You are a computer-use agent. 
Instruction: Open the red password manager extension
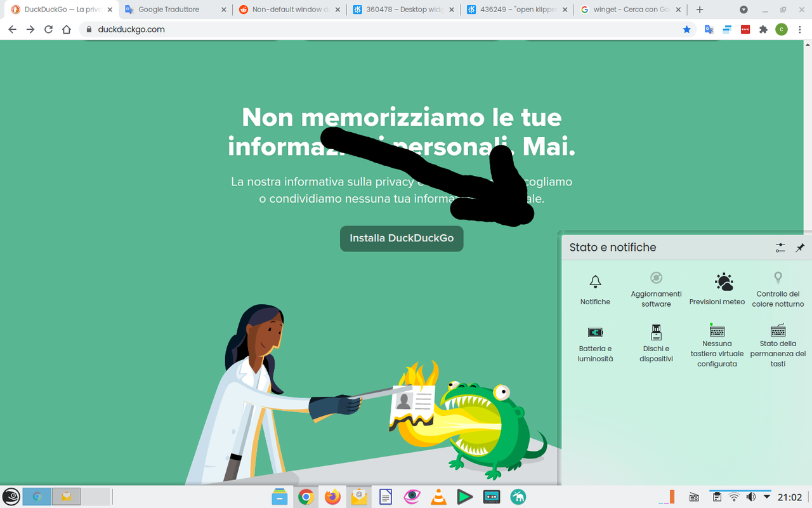click(745, 29)
